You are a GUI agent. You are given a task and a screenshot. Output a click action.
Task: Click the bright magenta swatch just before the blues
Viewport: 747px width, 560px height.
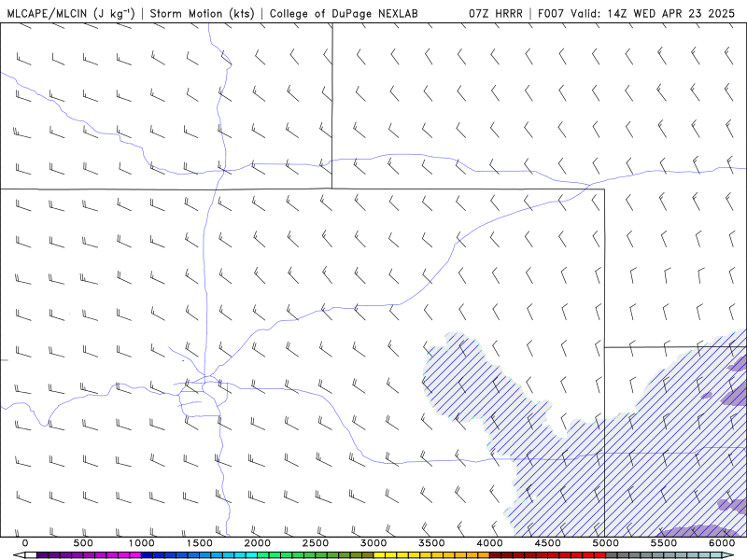click(135, 554)
